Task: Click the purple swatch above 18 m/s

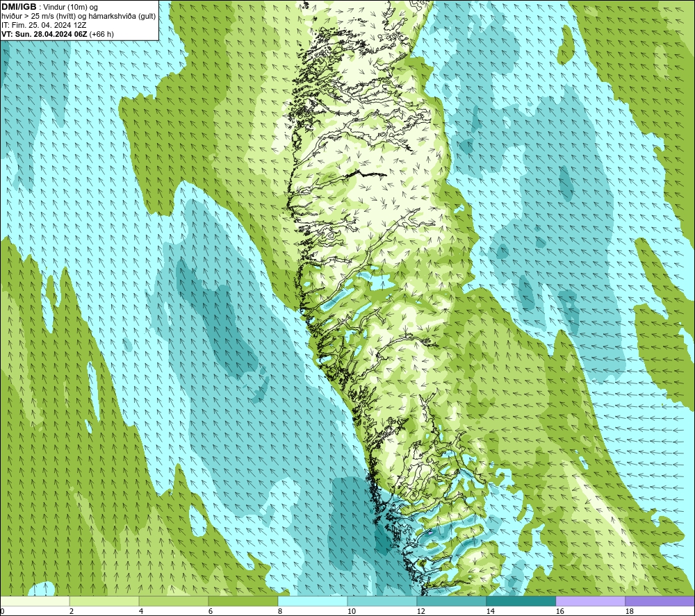Action: (x=660, y=601)
